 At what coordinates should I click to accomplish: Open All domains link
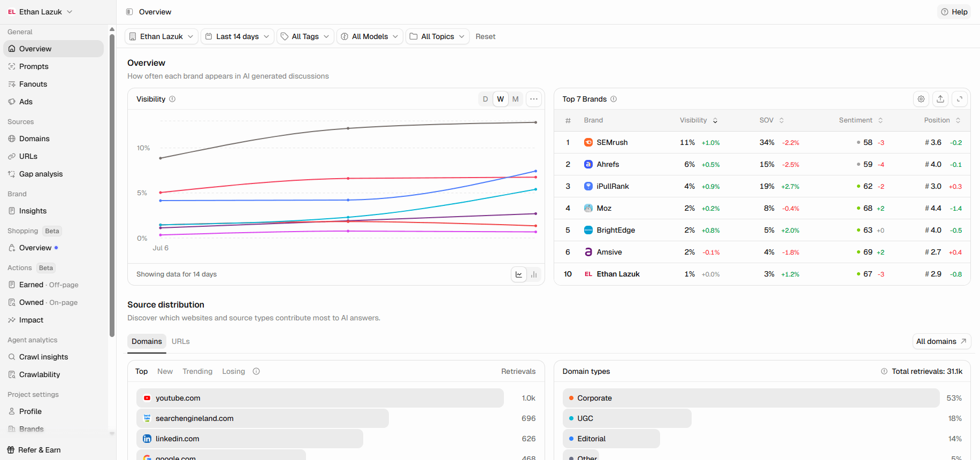tap(941, 341)
